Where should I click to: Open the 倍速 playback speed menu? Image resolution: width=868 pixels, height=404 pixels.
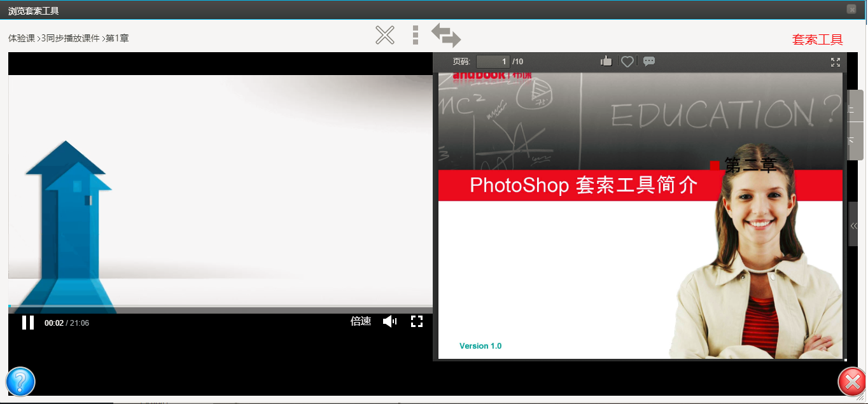(361, 322)
